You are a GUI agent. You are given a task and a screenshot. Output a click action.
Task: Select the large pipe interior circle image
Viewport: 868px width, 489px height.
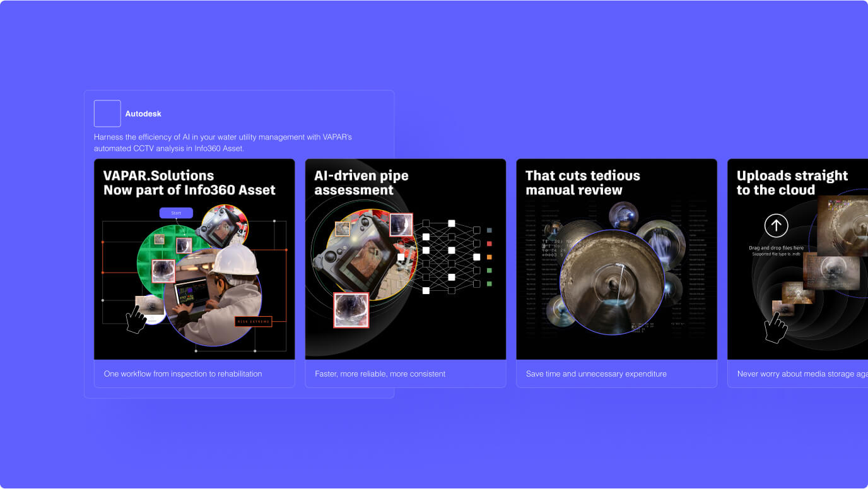pyautogui.click(x=612, y=282)
